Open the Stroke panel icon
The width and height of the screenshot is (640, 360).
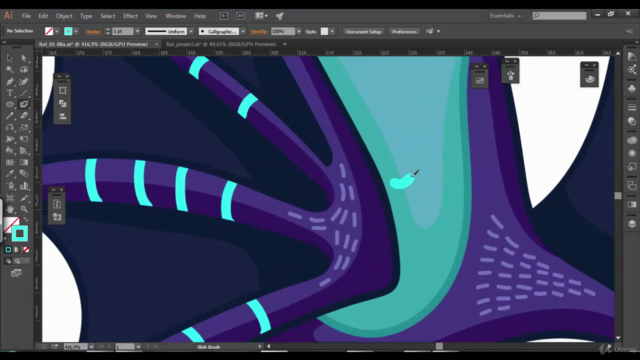(x=632, y=108)
